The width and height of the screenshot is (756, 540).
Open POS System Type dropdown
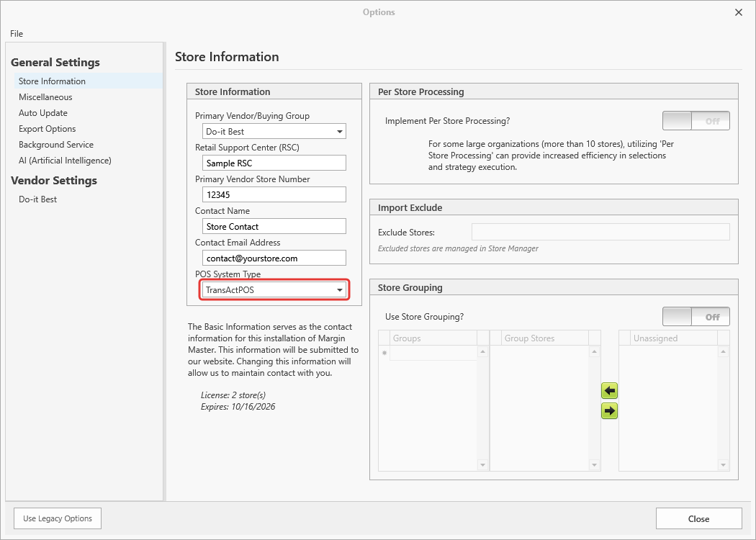pyautogui.click(x=274, y=289)
